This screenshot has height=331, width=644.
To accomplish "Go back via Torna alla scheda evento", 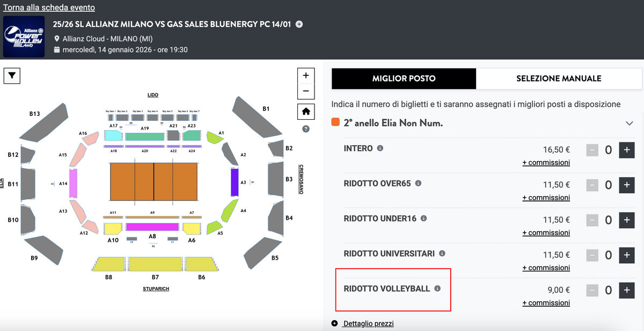I will (x=49, y=8).
